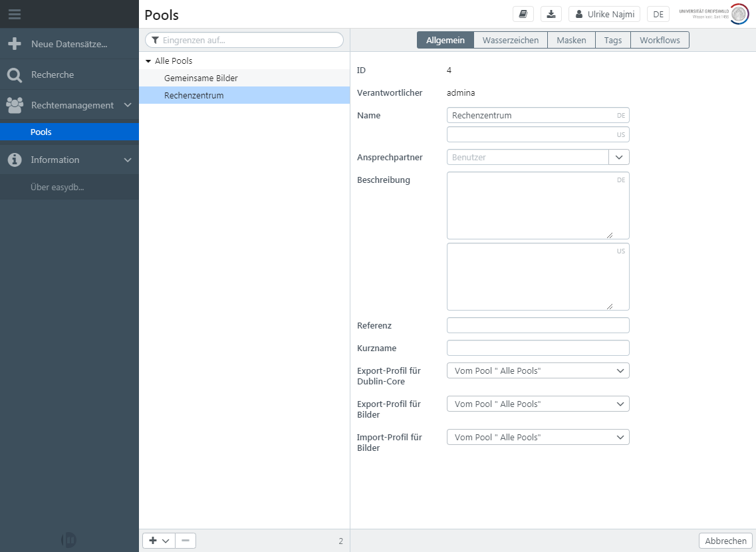Click the Information circle icon
The height and width of the screenshot is (552, 756).
(x=15, y=160)
